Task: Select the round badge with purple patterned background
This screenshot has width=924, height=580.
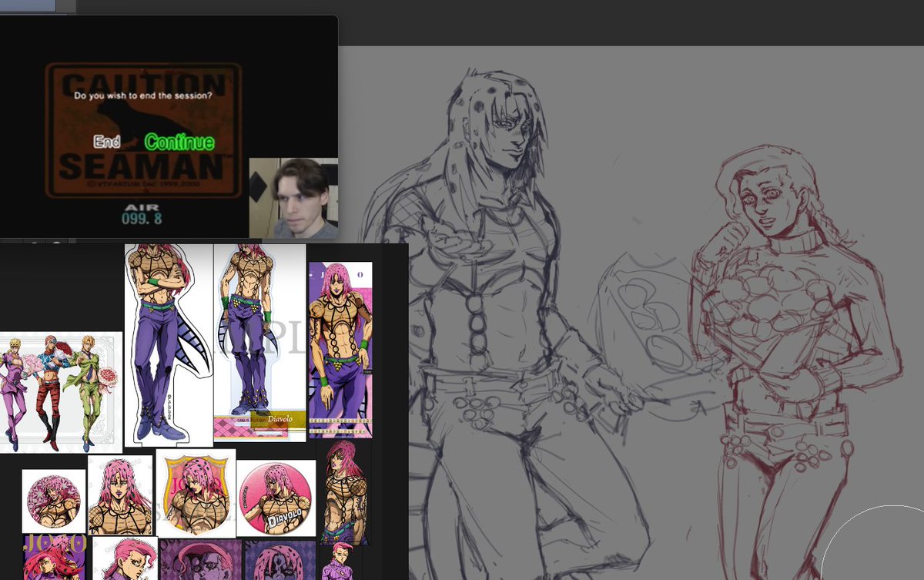Action: [53, 501]
